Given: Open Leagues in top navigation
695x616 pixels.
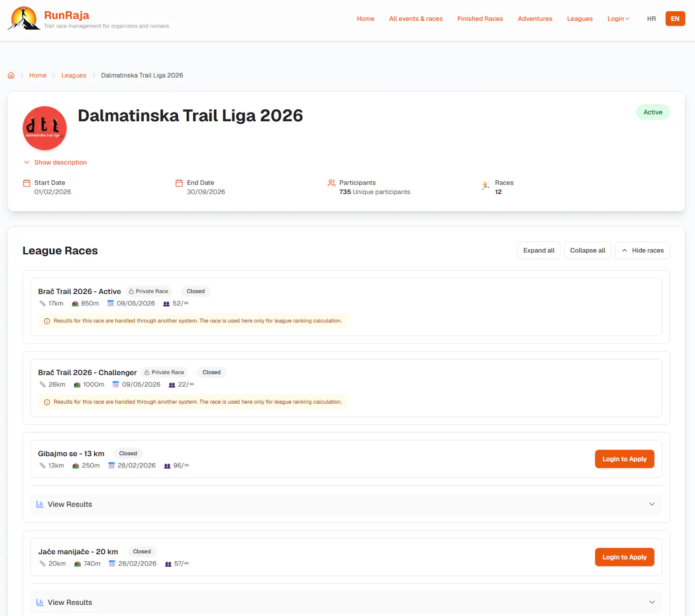Looking at the screenshot, I should (x=580, y=19).
